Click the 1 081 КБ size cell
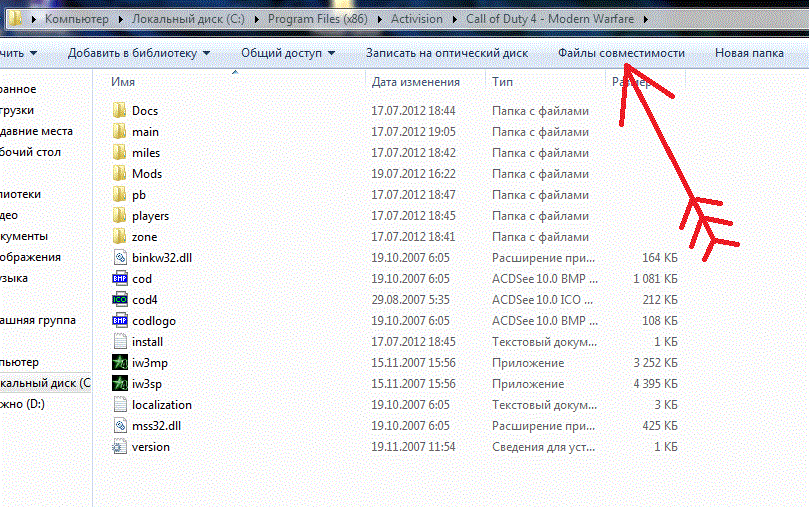This screenshot has width=809, height=507. coord(655,279)
